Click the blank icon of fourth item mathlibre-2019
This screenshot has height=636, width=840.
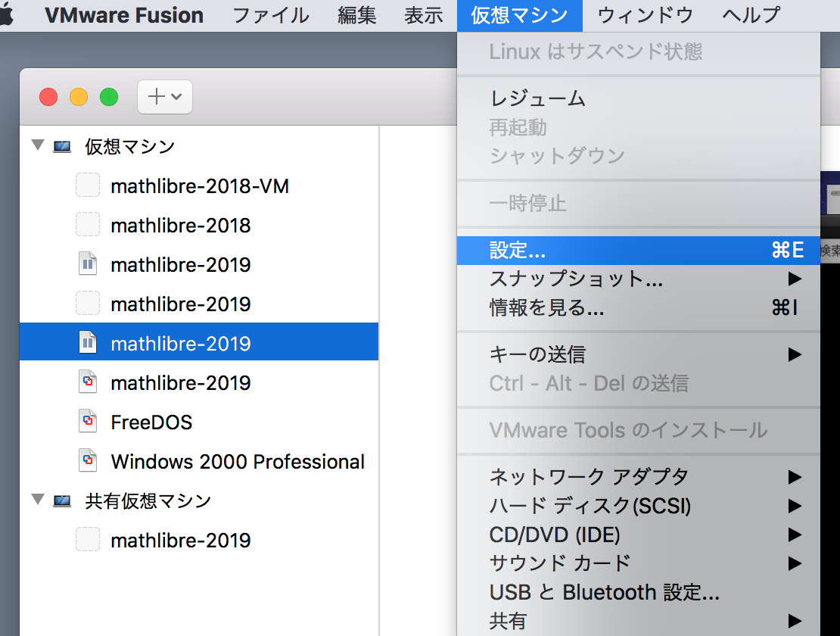87,303
